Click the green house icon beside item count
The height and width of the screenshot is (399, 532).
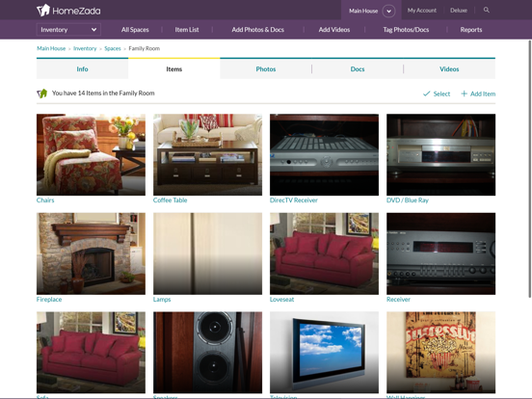point(42,93)
